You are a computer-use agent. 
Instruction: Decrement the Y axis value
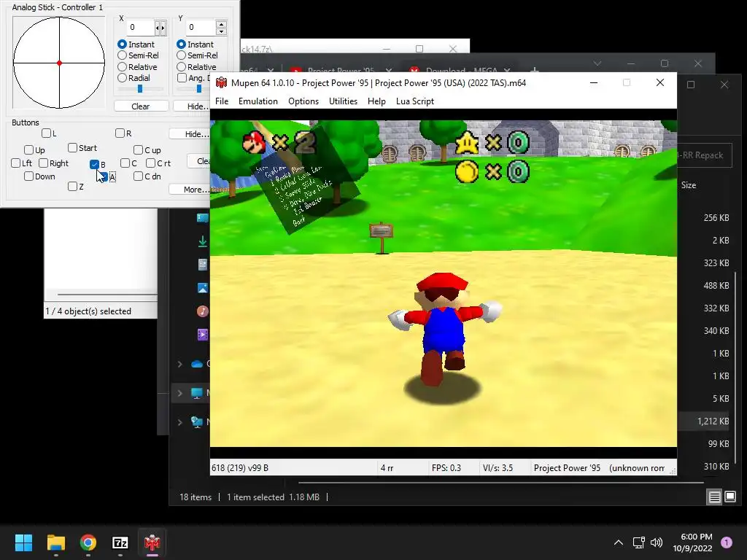(221, 31)
